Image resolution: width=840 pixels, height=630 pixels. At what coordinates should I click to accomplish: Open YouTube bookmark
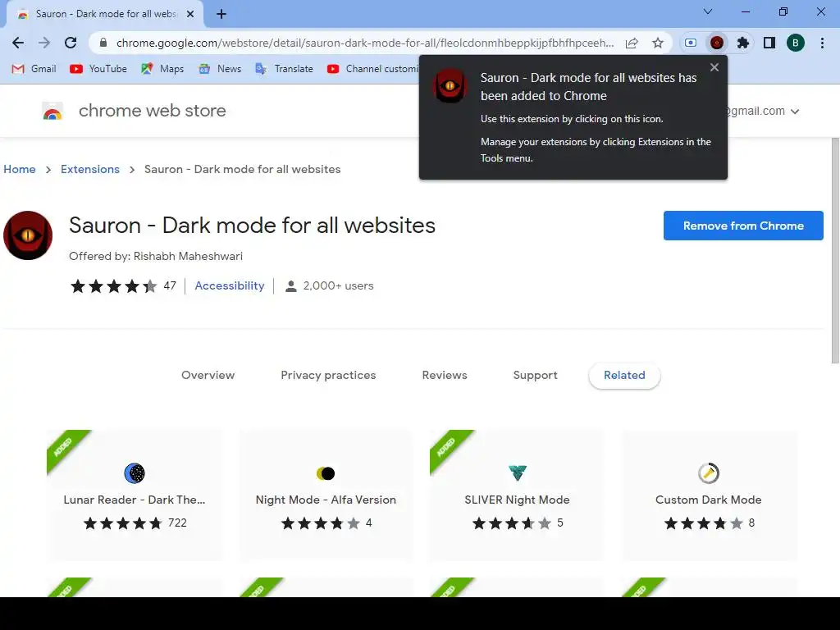98,69
